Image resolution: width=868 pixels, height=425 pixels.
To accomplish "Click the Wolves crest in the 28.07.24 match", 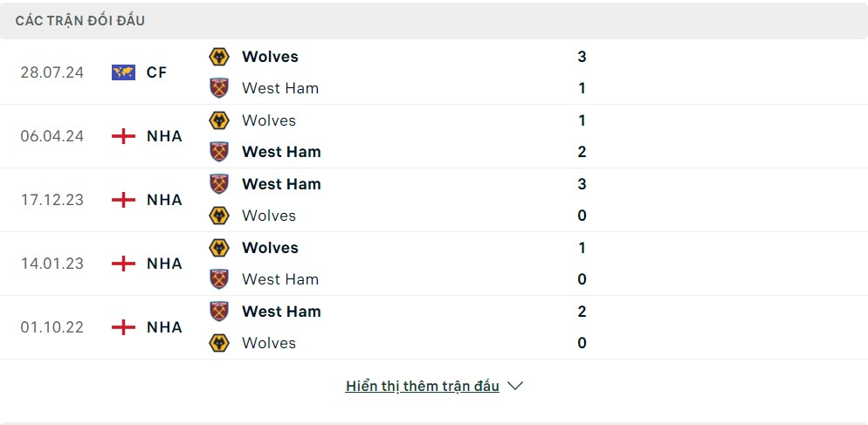I will tap(219, 57).
